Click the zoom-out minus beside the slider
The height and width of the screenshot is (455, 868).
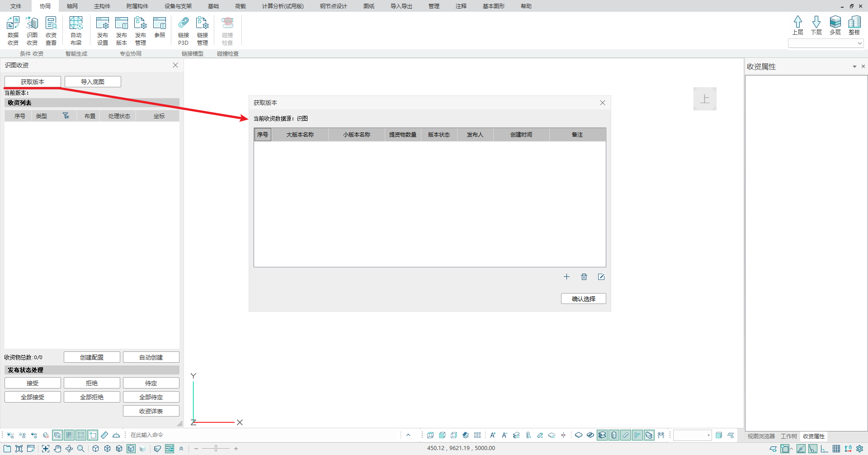coord(196,449)
